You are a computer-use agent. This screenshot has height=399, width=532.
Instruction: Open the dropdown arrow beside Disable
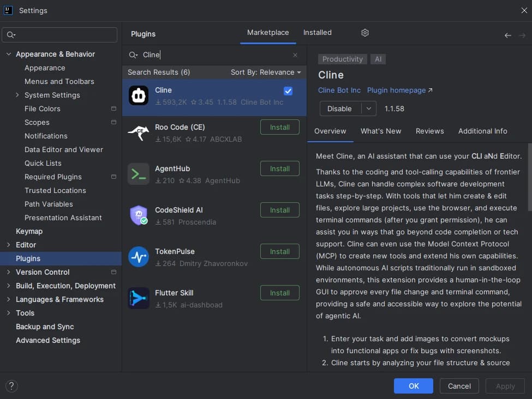click(368, 108)
